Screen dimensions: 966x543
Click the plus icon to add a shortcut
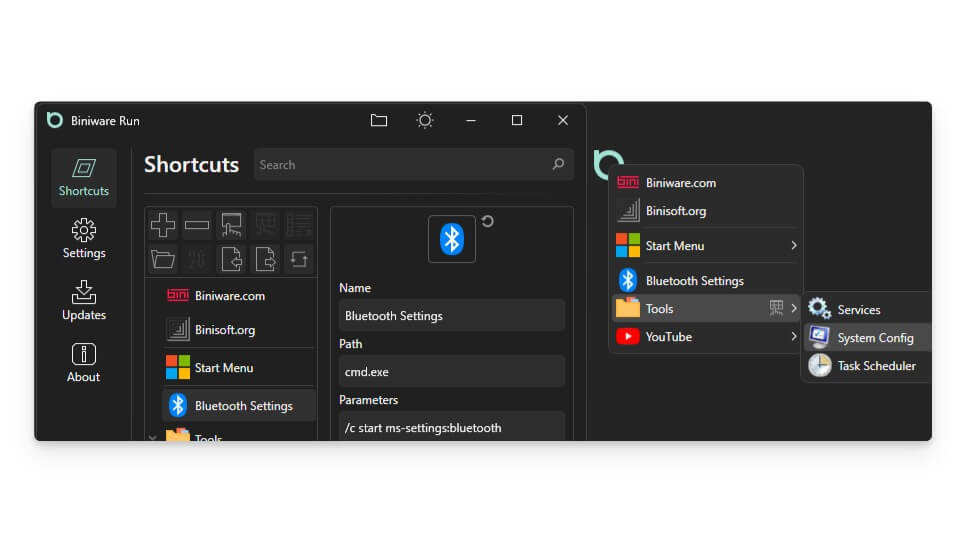(163, 225)
